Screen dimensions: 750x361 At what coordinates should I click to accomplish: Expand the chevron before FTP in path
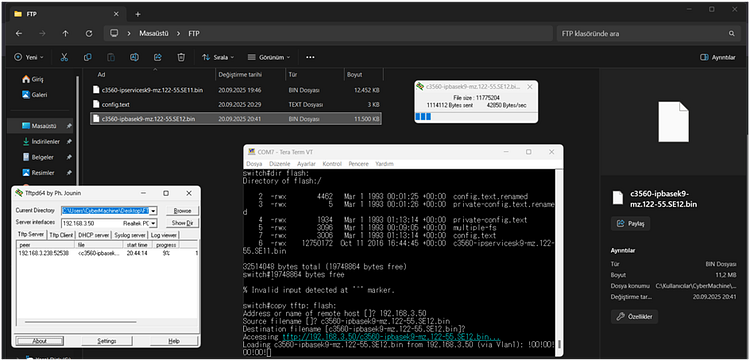coord(178,33)
